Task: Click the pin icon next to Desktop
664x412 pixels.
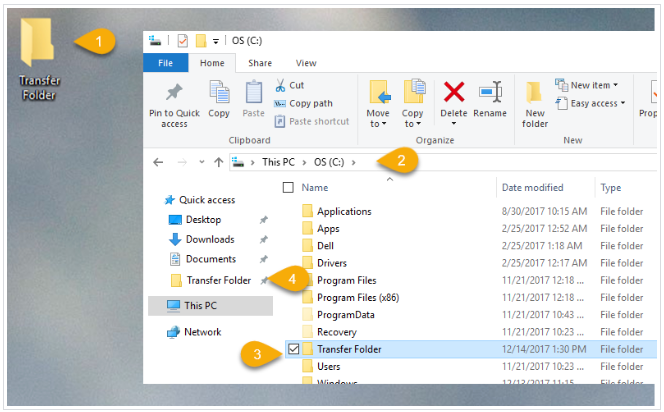Action: 263,220
